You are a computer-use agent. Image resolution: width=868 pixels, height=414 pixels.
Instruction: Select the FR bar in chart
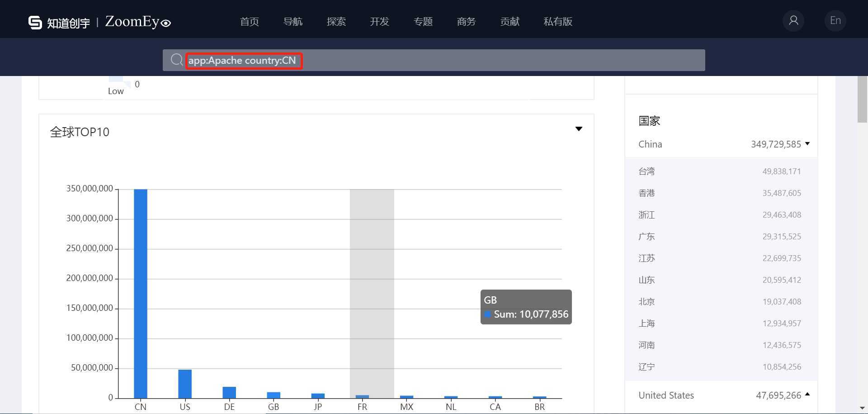click(x=362, y=397)
